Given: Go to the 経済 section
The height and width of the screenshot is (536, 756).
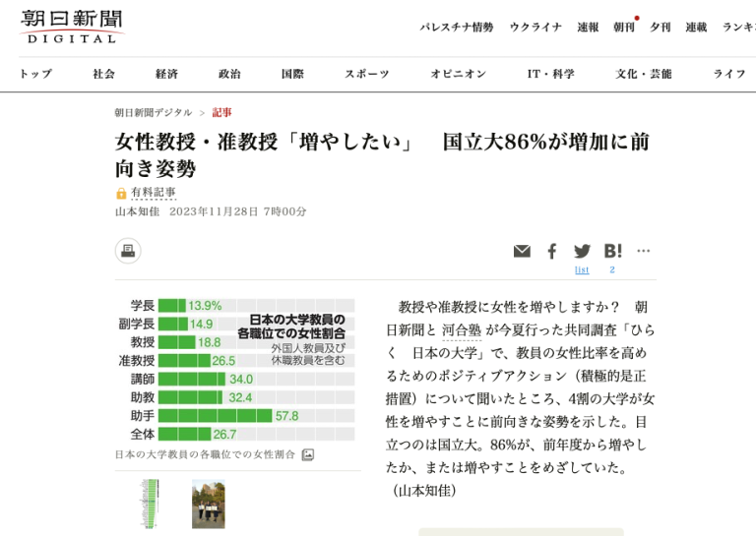Looking at the screenshot, I should pyautogui.click(x=166, y=74).
